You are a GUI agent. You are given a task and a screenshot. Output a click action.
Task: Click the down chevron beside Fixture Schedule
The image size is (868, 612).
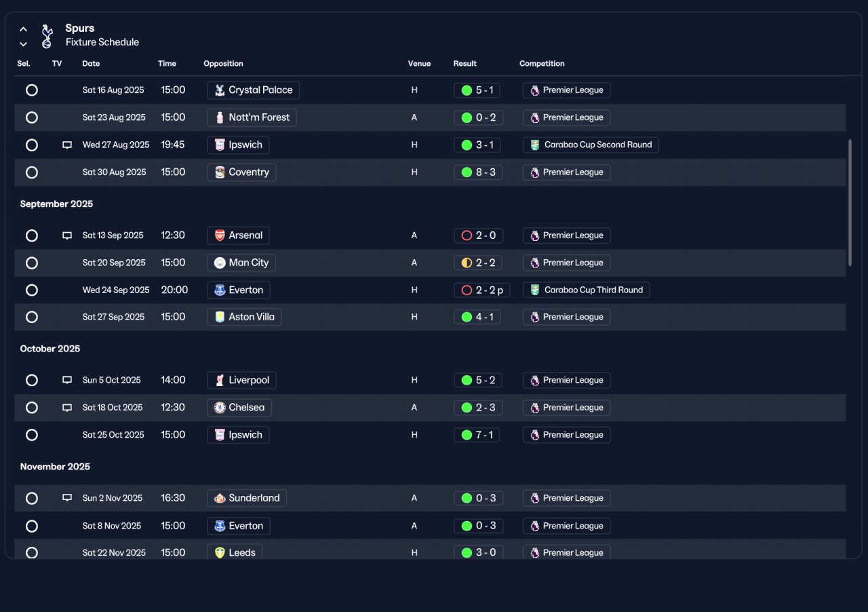click(x=23, y=44)
